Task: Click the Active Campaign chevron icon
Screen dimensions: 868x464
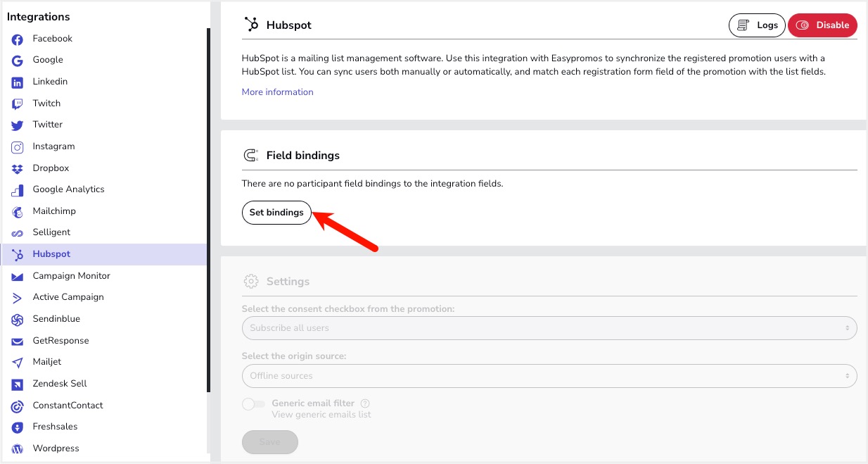Action: (18, 298)
